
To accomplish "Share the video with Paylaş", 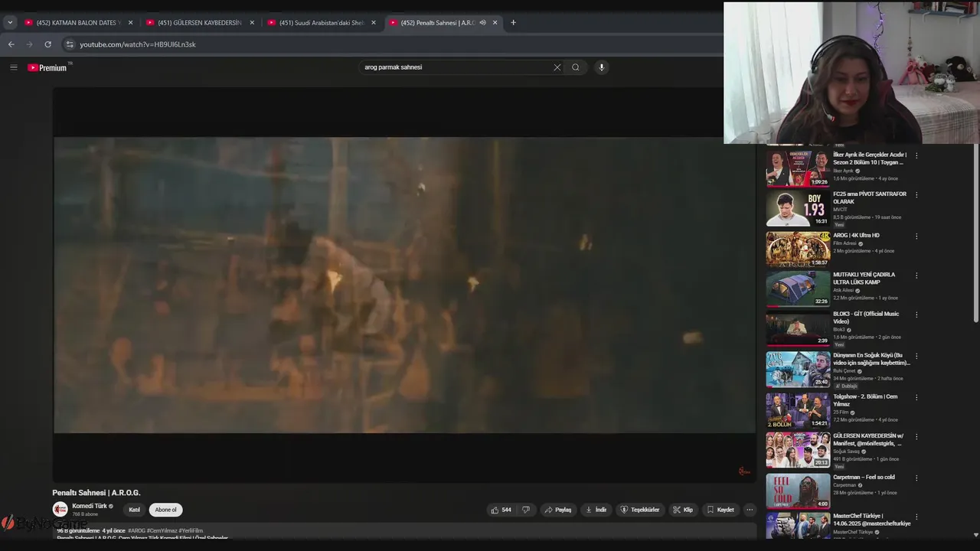I will tap(558, 510).
